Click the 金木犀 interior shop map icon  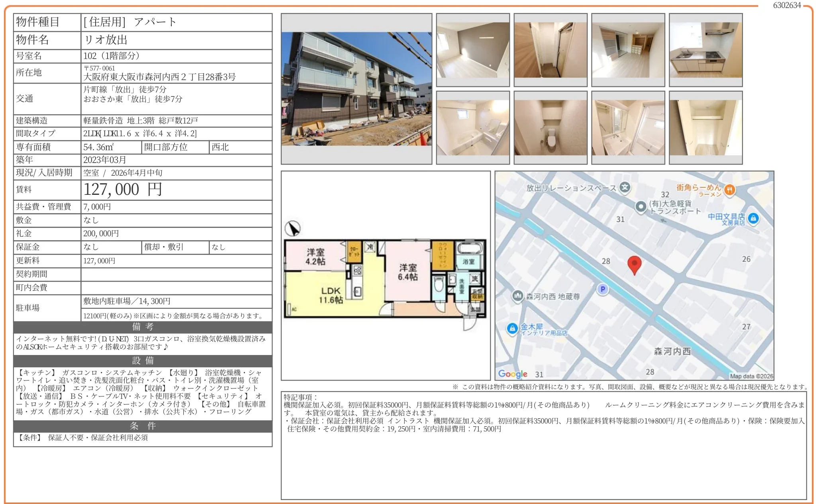pyautogui.click(x=512, y=328)
